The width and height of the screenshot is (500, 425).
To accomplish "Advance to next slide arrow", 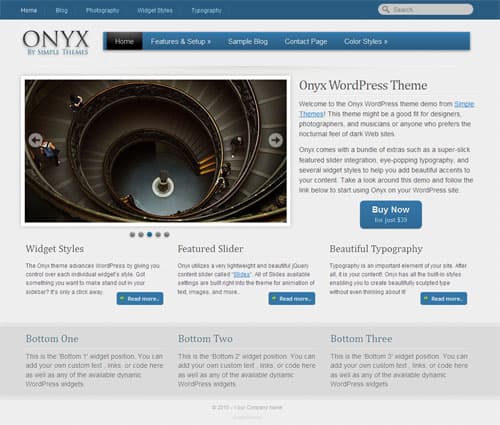I will [276, 140].
